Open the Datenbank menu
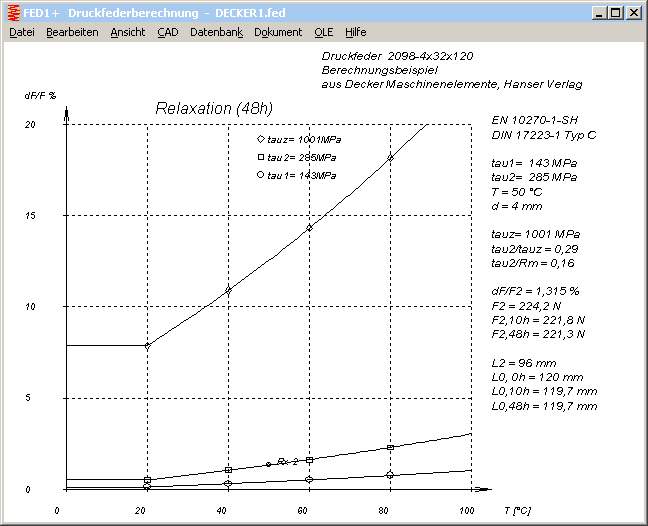The width and height of the screenshot is (648, 526). pos(216,32)
